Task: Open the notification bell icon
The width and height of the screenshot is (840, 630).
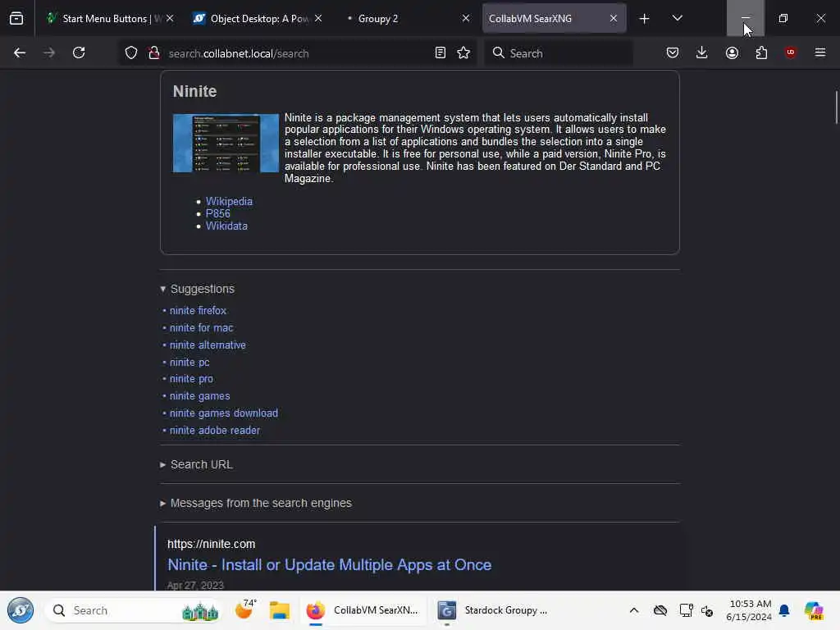Action: coord(784,610)
